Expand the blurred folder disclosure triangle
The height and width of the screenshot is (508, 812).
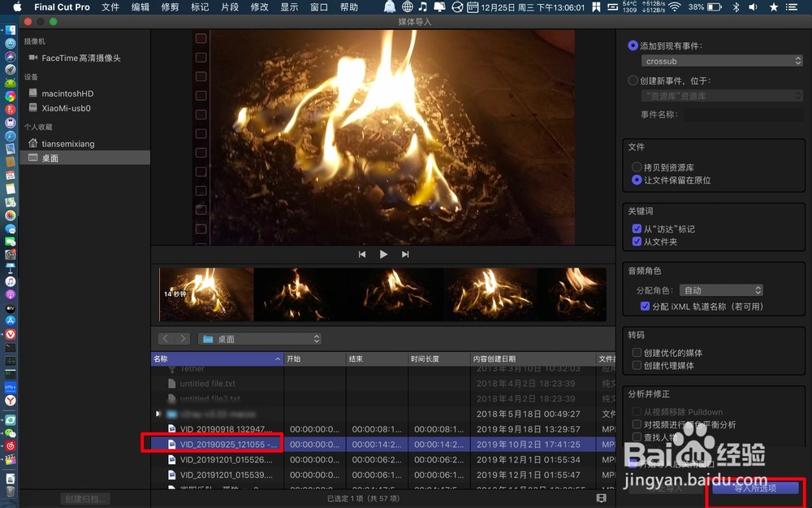[158, 414]
